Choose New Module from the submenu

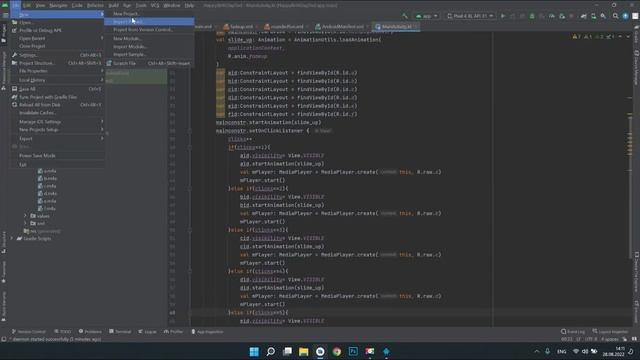(149, 38)
